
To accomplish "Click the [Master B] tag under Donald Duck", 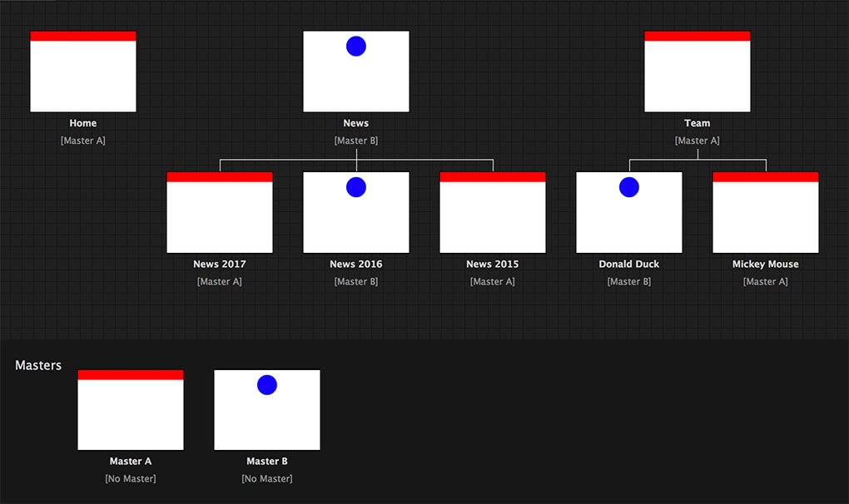I will pyautogui.click(x=628, y=282).
